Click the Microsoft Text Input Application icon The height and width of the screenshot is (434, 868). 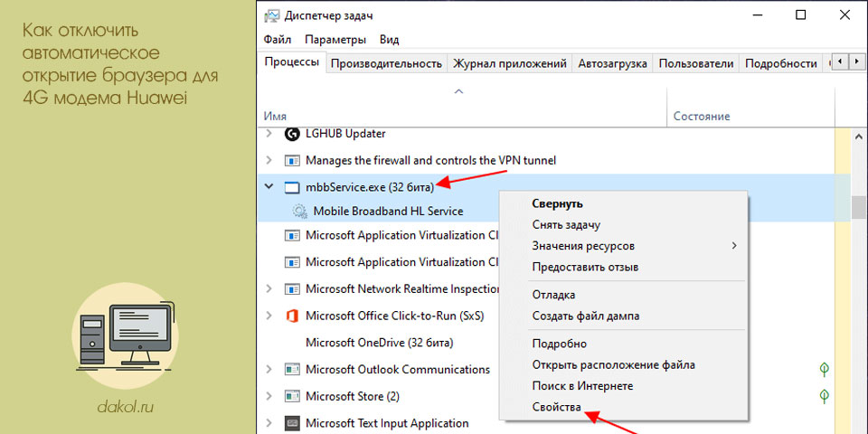pyautogui.click(x=292, y=423)
